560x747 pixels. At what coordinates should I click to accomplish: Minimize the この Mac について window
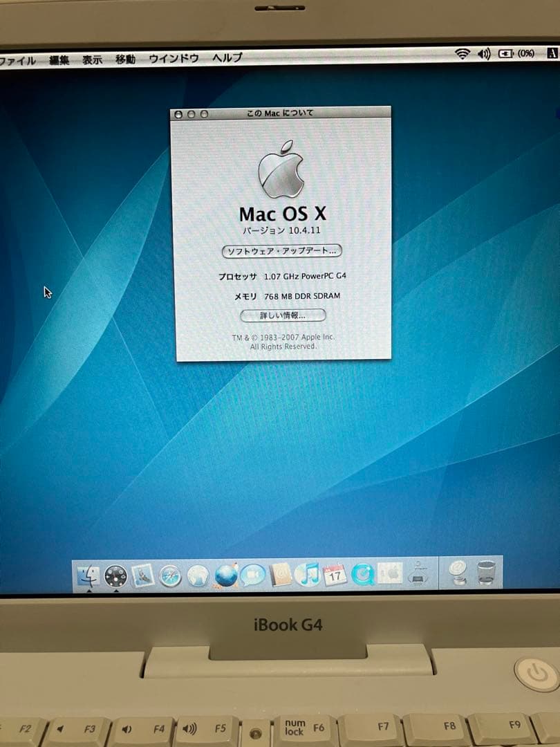(x=191, y=114)
